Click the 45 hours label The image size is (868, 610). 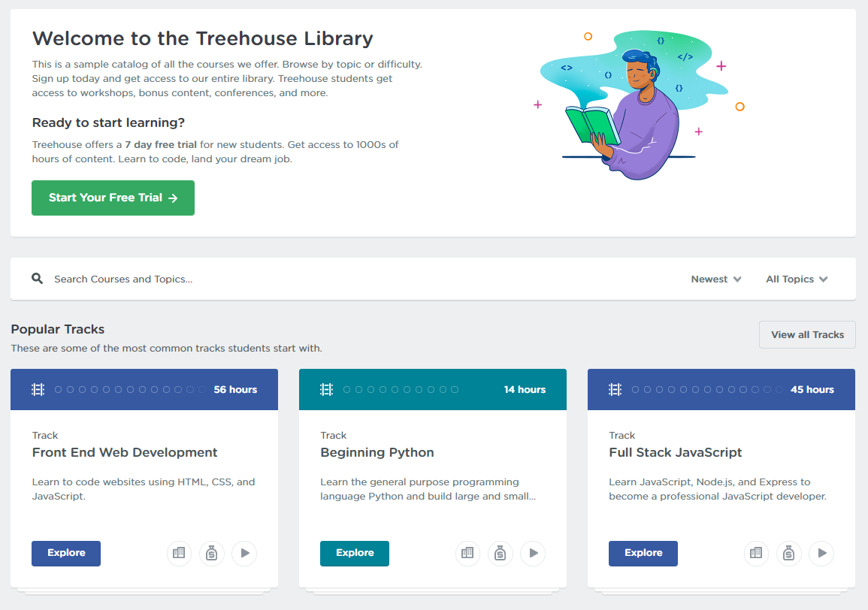click(x=812, y=390)
